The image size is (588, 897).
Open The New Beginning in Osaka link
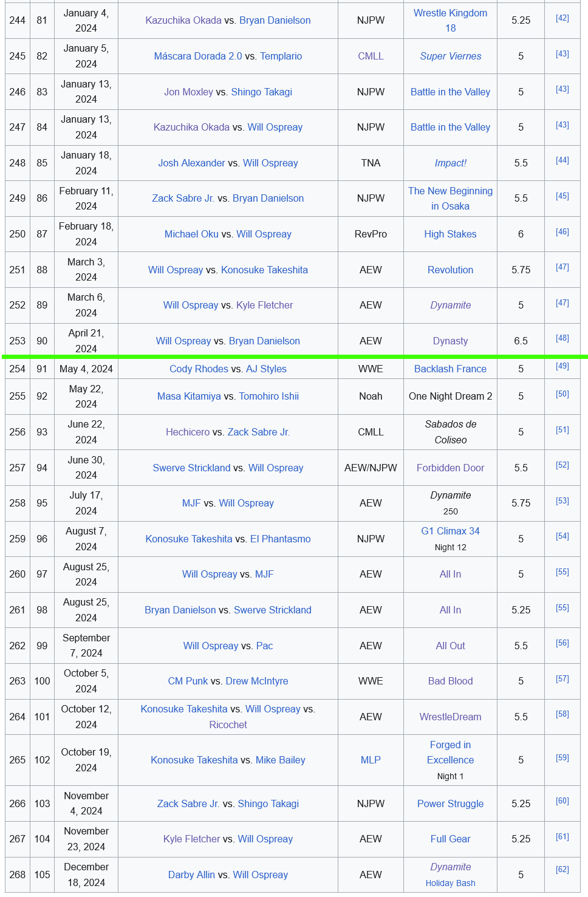[450, 198]
